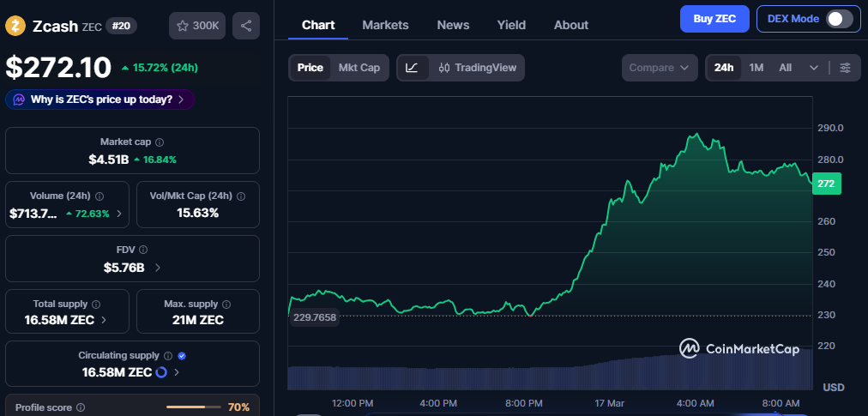
Task: Click the volume bars histogram
Action: coord(551,370)
